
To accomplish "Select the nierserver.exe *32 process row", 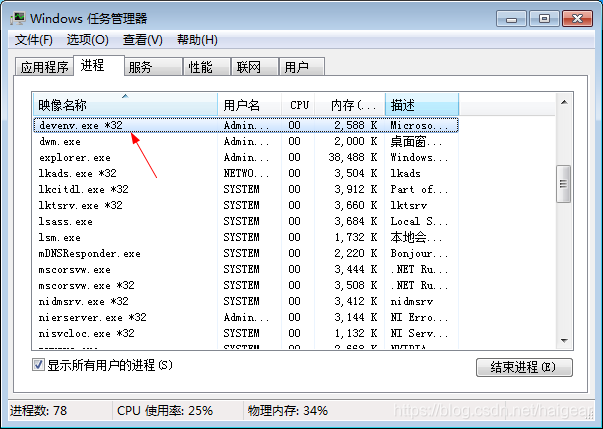I will pos(246,318).
